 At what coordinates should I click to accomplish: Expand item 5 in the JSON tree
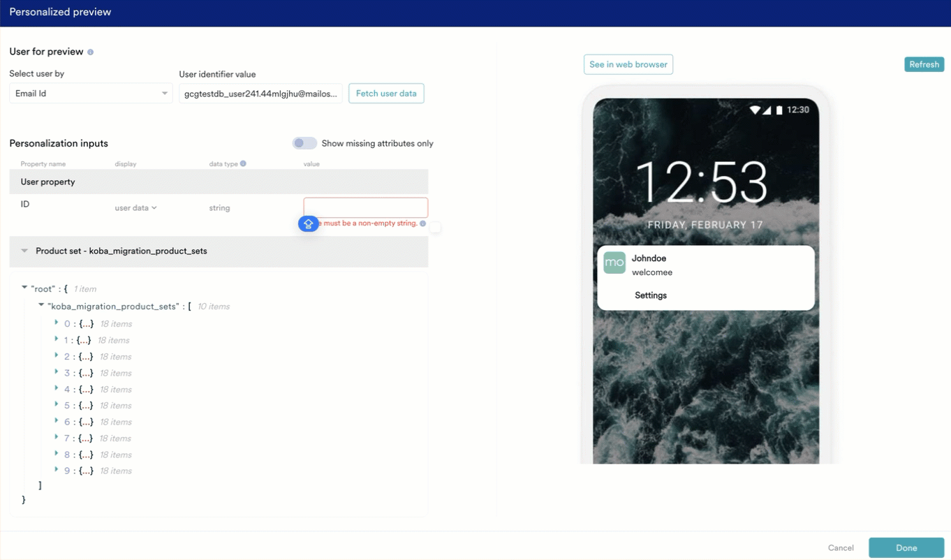[x=57, y=405]
